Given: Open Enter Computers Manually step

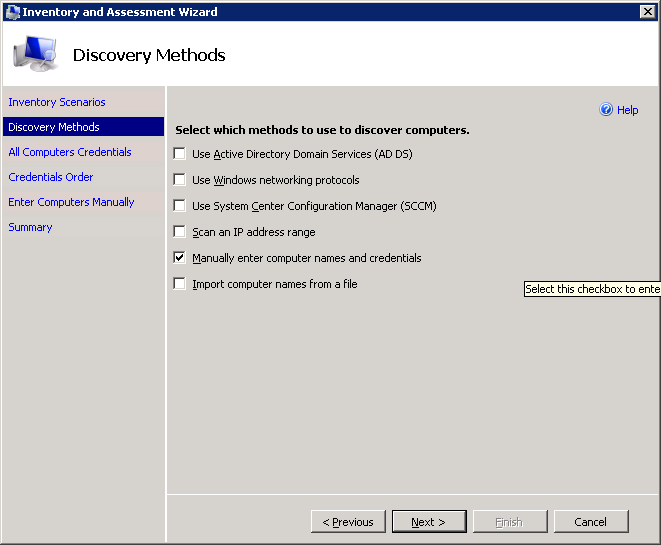Looking at the screenshot, I should [x=71, y=202].
